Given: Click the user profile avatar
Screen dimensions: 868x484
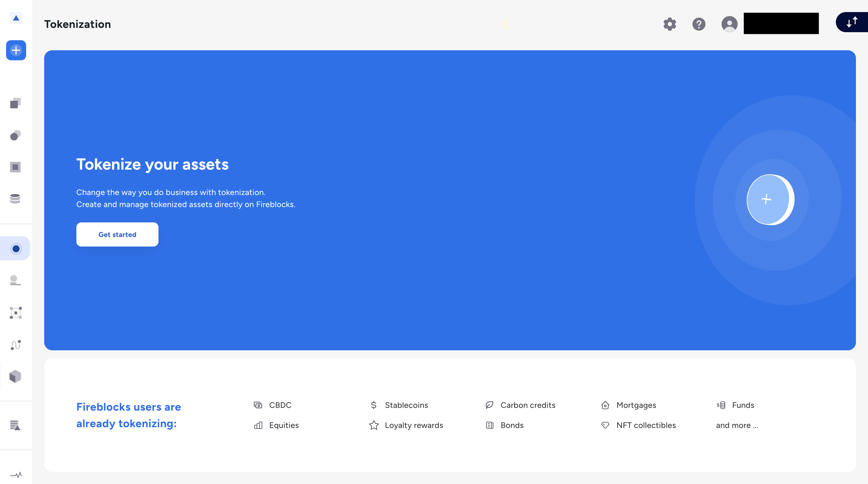Looking at the screenshot, I should (730, 24).
